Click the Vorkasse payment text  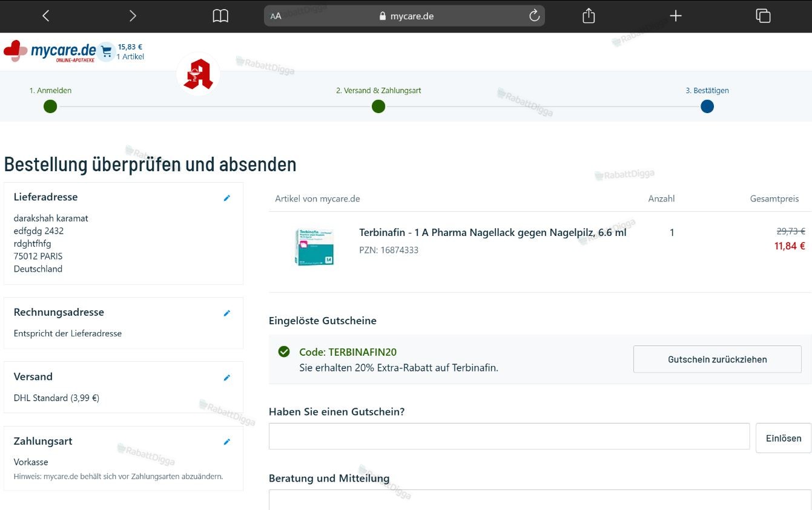(31, 462)
